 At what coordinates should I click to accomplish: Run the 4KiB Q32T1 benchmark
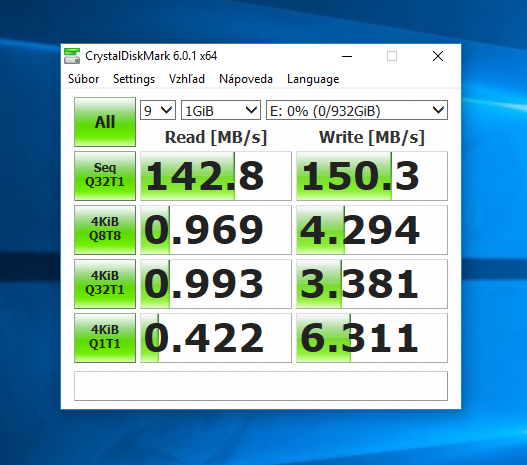[x=105, y=284]
